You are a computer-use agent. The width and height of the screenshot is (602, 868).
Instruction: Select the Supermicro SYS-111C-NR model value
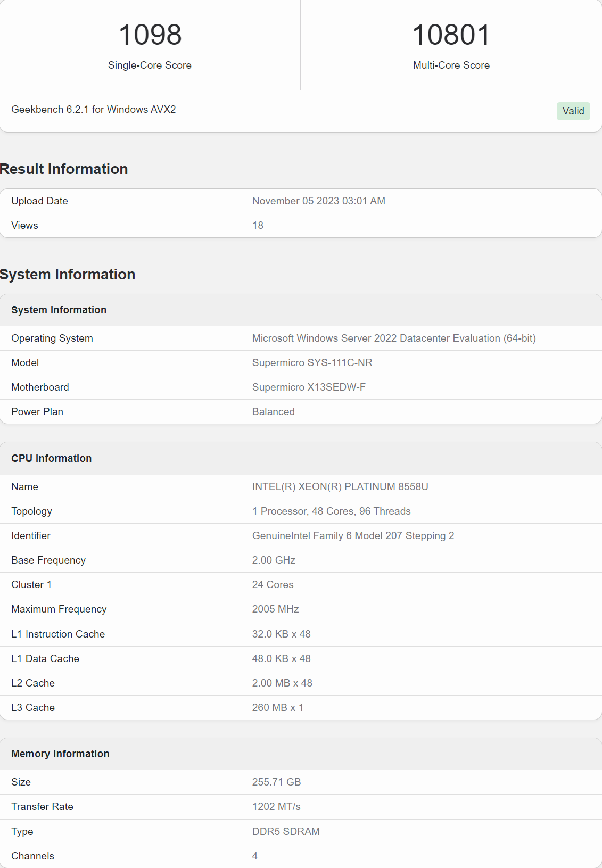(x=312, y=362)
